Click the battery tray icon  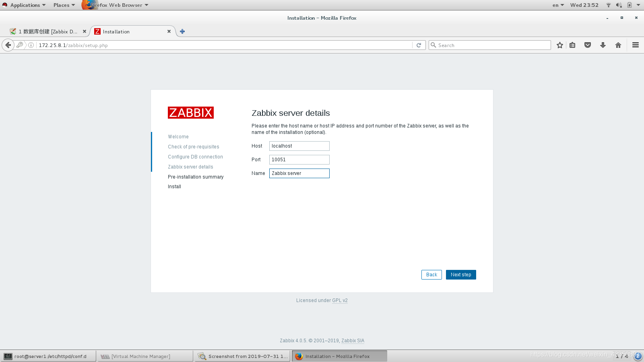(x=629, y=5)
